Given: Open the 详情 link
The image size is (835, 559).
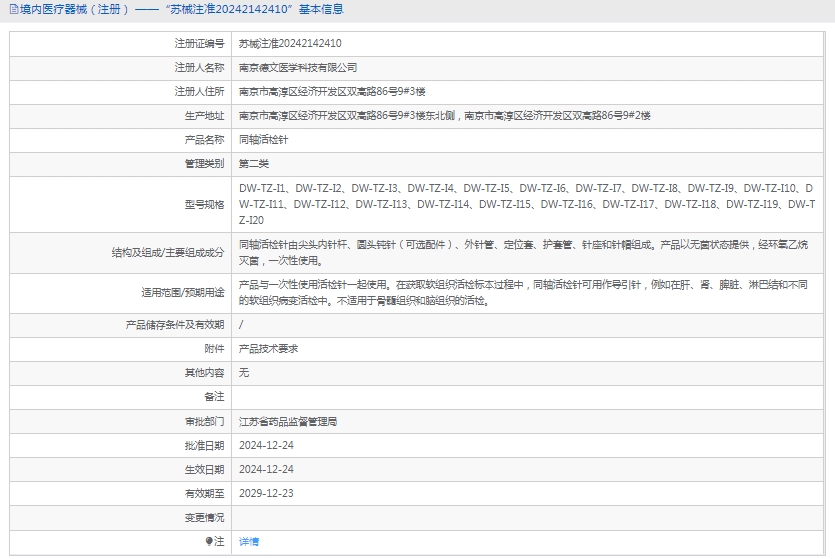Looking at the screenshot, I should click(x=249, y=541).
